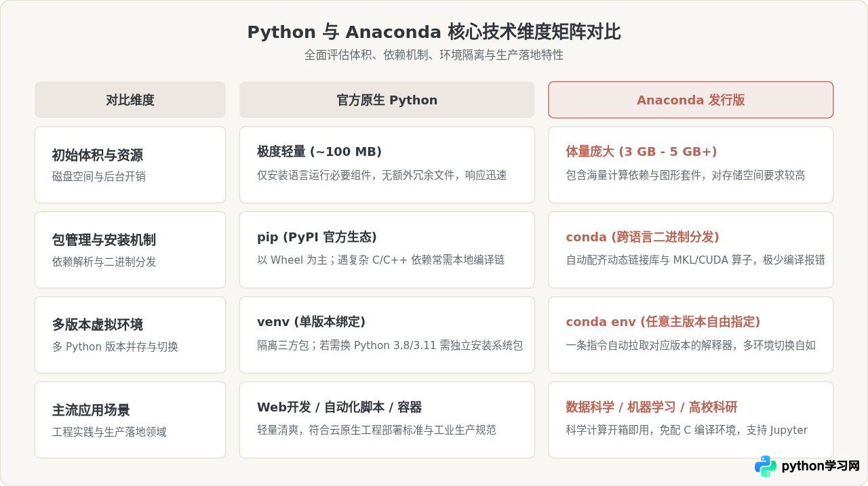This screenshot has width=868, height=486.
Task: Click the 极度轻量 (~100 MB) heading
Action: pyautogui.click(x=319, y=151)
